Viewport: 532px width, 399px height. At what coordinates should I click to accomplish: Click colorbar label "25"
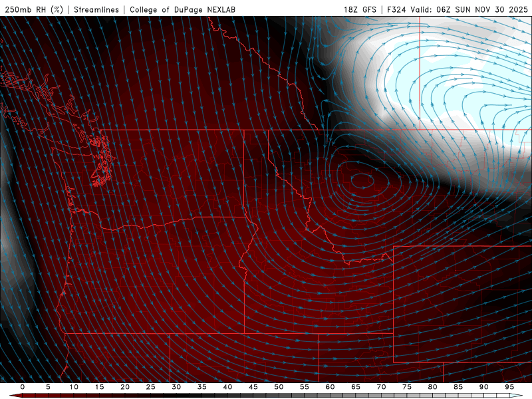click(151, 387)
